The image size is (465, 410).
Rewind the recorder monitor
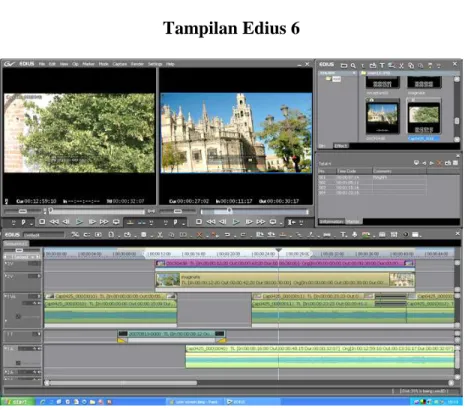coord(211,222)
